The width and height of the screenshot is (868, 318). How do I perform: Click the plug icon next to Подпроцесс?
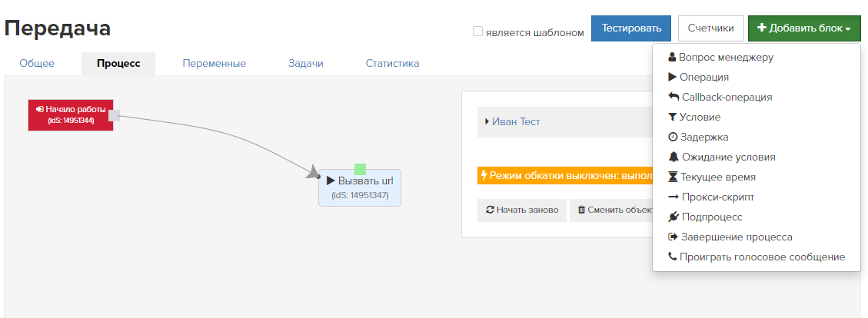[673, 217]
